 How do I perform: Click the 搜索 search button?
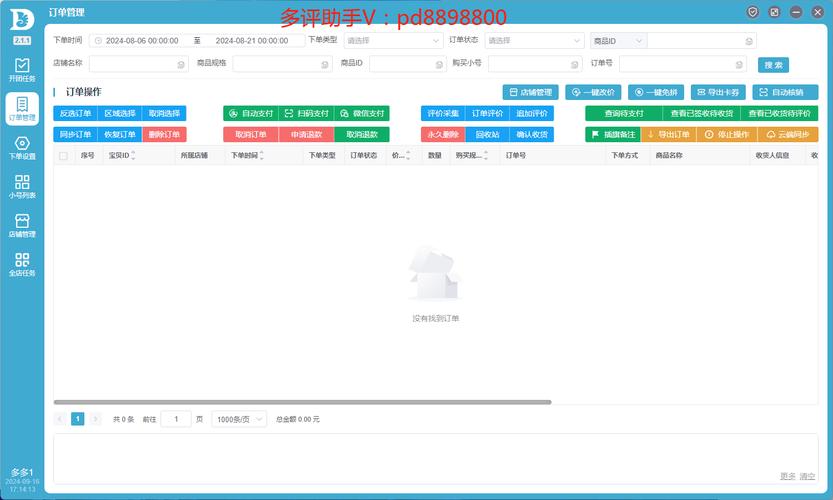pyautogui.click(x=773, y=65)
